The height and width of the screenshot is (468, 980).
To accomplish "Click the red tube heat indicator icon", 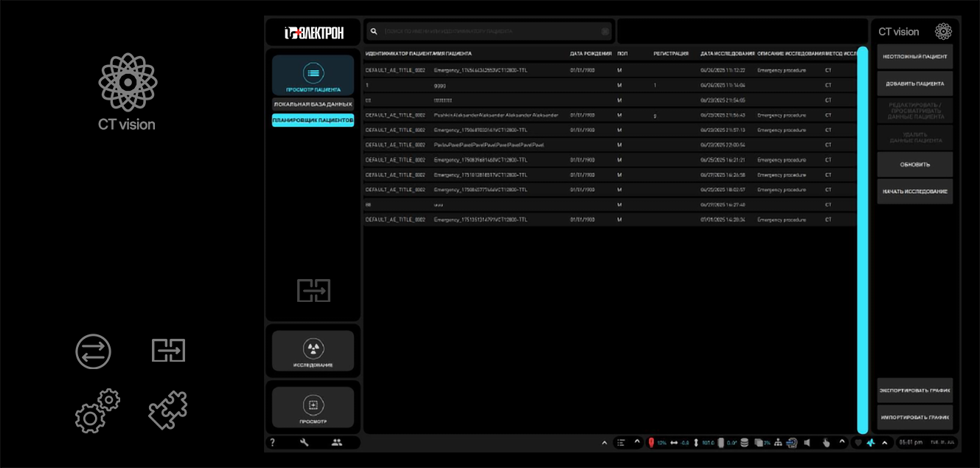I will pyautogui.click(x=651, y=443).
